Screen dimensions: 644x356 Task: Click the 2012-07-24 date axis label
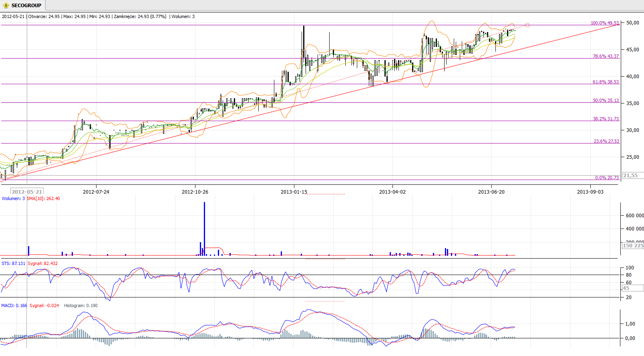coord(96,192)
